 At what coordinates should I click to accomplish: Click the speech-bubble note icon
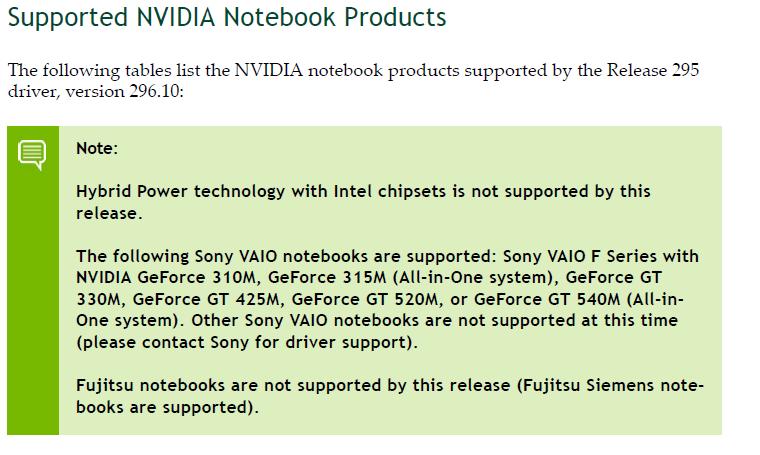(32, 155)
